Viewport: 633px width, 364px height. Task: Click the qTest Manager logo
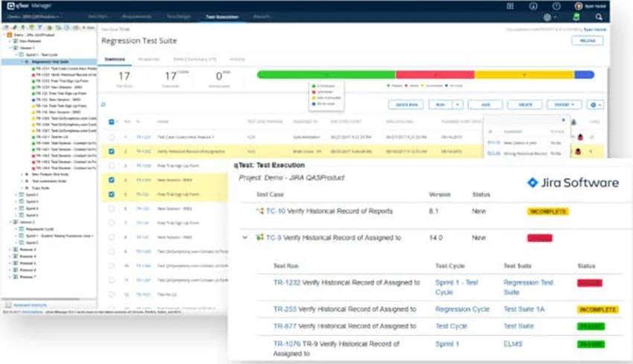click(x=29, y=6)
